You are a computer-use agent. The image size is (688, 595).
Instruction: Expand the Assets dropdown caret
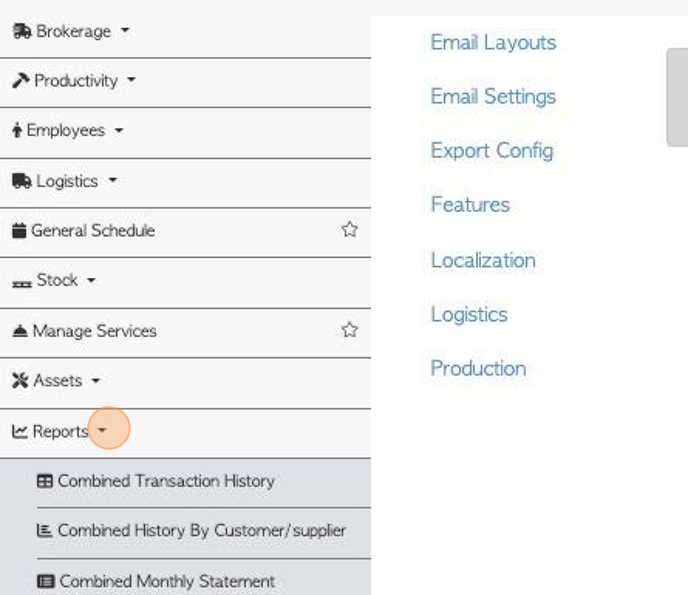96,380
